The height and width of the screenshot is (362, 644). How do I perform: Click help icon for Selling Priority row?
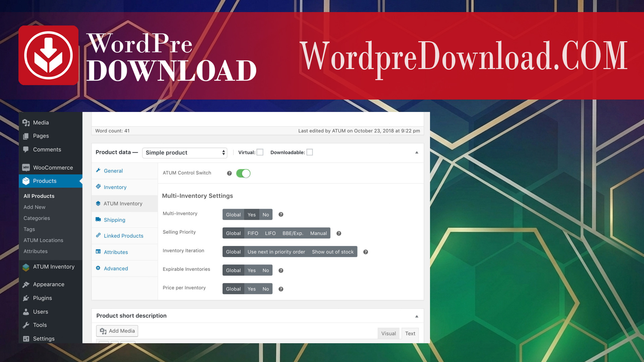click(339, 233)
